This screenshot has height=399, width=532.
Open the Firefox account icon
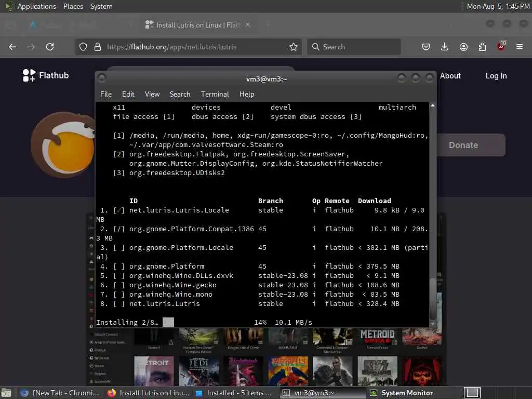tap(463, 47)
